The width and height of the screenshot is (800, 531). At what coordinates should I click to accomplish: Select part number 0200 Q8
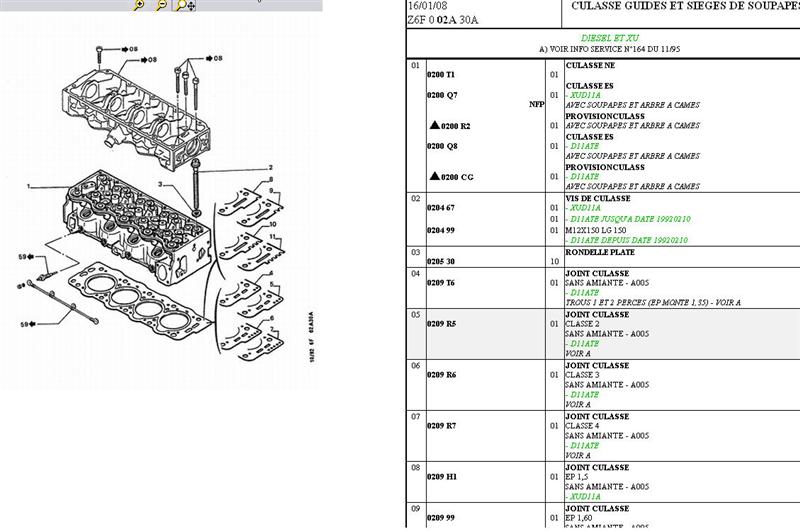point(442,146)
